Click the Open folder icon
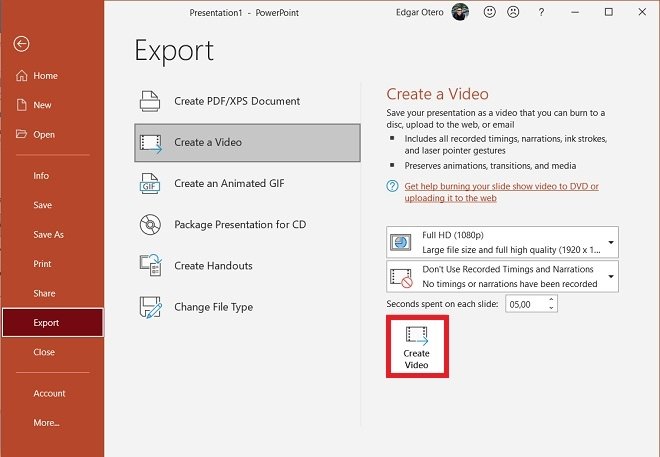The height and width of the screenshot is (457, 660). [21, 134]
